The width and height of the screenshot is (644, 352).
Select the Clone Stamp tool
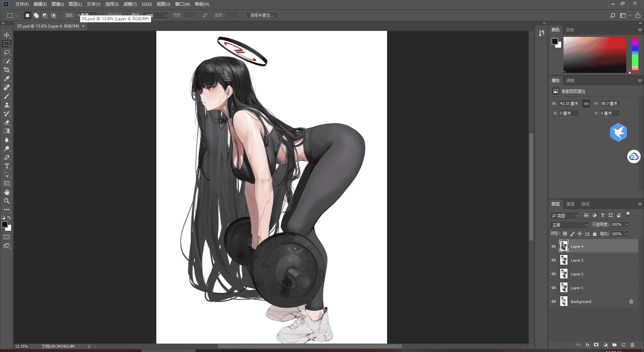pyautogui.click(x=7, y=105)
